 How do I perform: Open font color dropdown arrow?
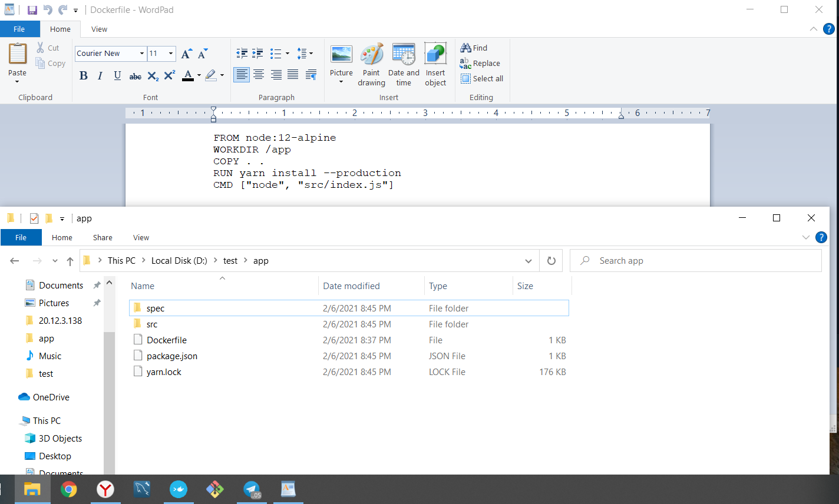coord(199,75)
